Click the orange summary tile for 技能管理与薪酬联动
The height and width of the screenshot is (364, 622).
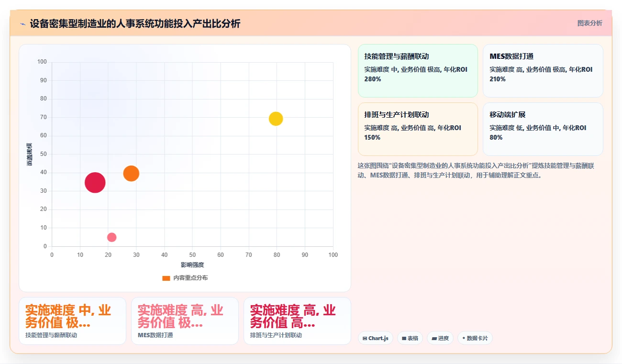tap(72, 321)
